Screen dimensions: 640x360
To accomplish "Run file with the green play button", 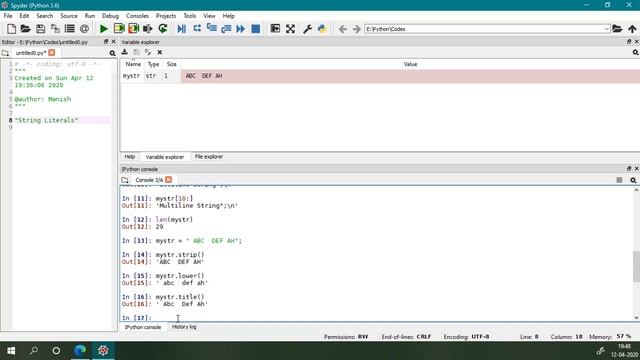I will (104, 29).
